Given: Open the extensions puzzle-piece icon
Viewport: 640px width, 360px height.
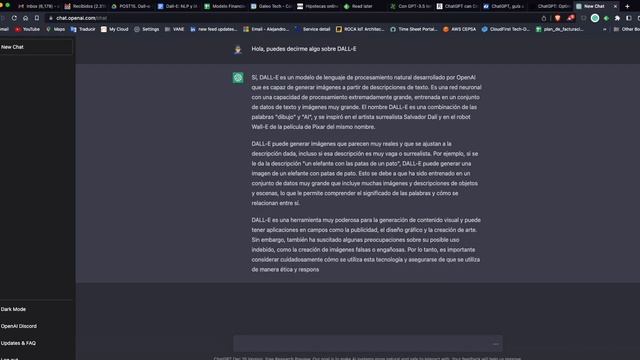Looking at the screenshot, I should (x=617, y=18).
